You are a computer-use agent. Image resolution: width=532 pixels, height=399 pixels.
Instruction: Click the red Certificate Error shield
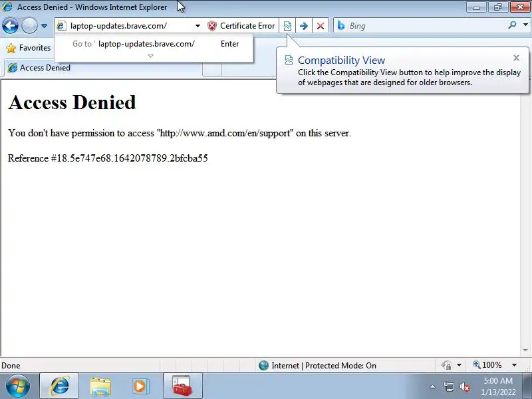212,26
